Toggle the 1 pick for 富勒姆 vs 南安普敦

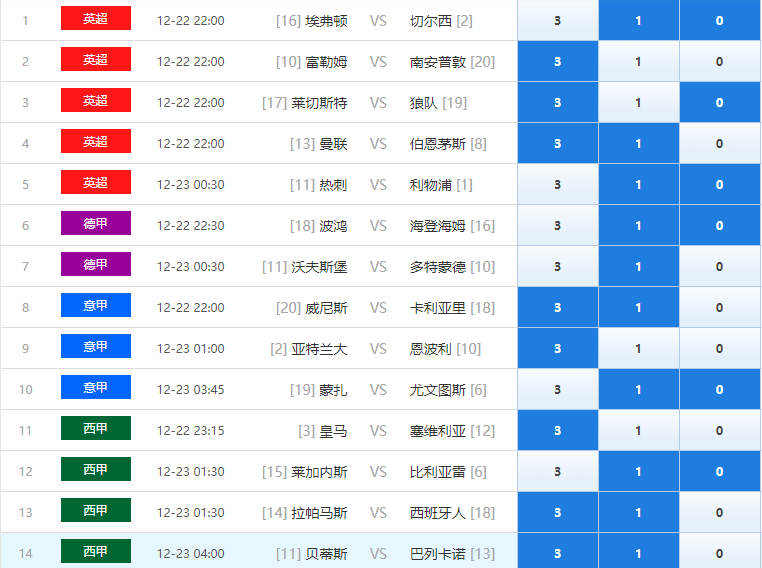pos(639,61)
